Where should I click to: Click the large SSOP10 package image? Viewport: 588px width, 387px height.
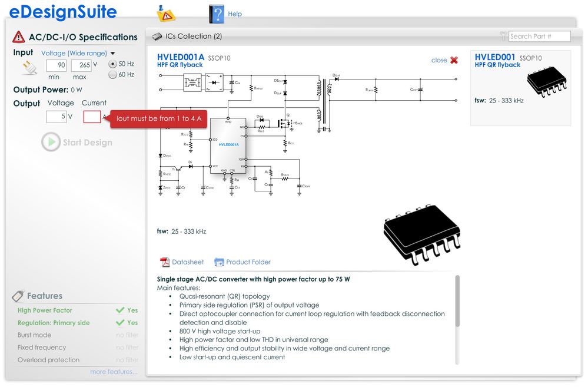(422, 234)
